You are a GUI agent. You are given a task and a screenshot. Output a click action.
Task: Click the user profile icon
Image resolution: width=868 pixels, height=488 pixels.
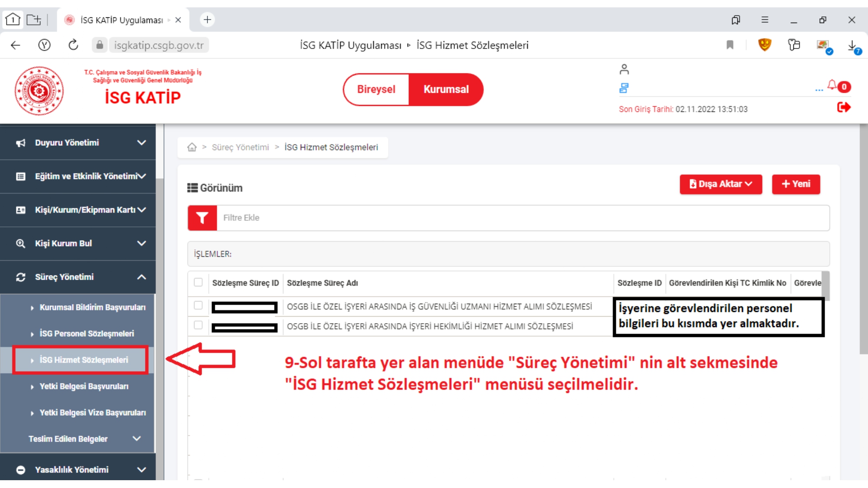coord(624,69)
